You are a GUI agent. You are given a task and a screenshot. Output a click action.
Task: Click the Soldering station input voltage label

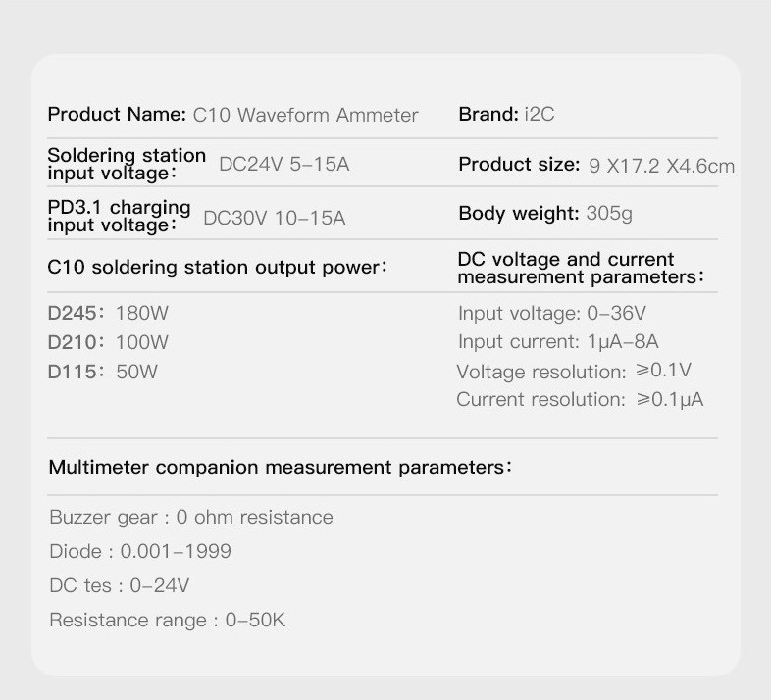(x=127, y=164)
